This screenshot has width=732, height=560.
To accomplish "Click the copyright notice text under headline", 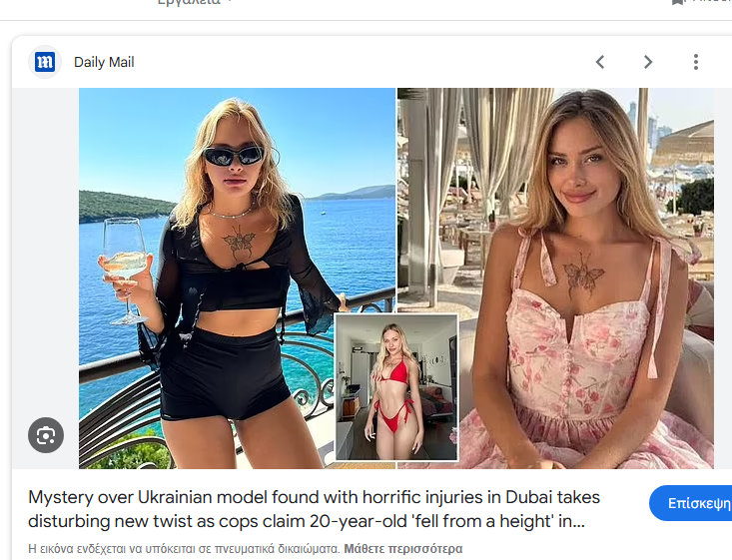I will pos(184,548).
